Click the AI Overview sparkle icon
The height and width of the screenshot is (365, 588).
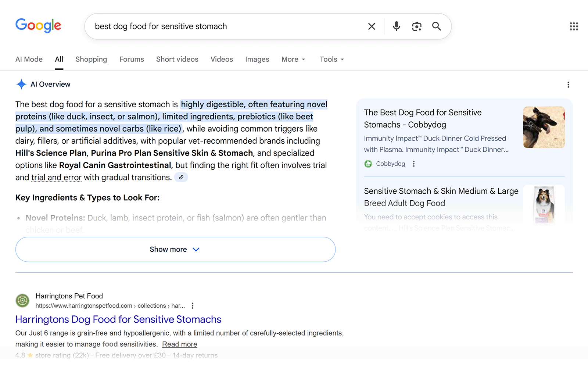21,84
